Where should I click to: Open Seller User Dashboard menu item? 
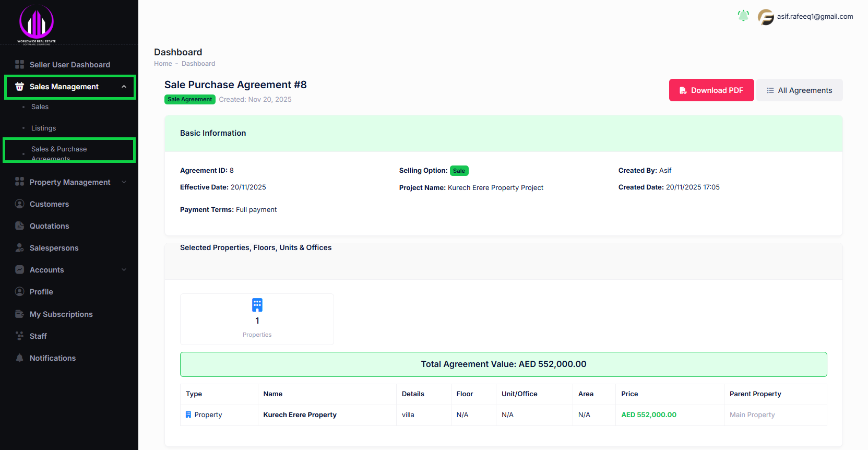pyautogui.click(x=69, y=64)
